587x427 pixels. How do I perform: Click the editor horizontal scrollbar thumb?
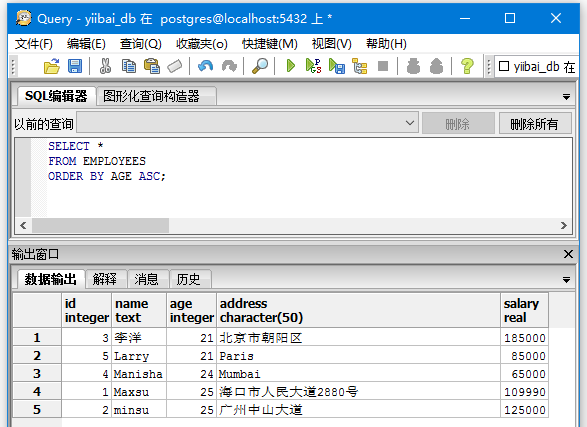100,225
